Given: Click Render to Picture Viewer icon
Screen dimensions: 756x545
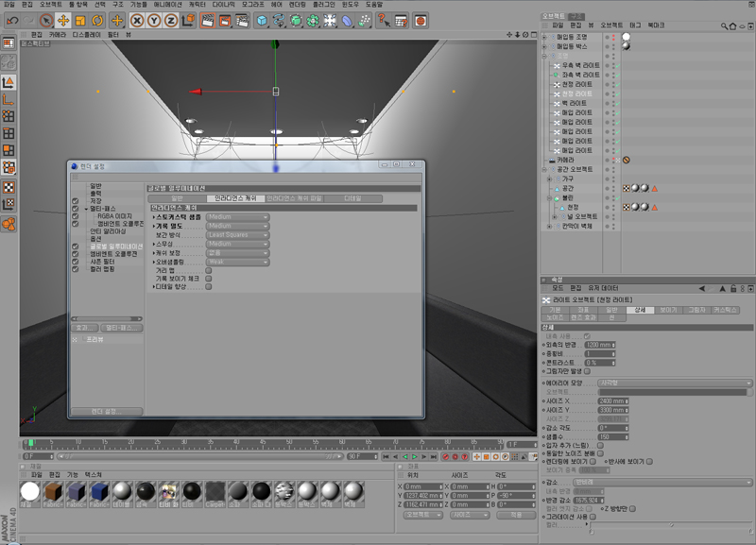Looking at the screenshot, I should [225, 20].
